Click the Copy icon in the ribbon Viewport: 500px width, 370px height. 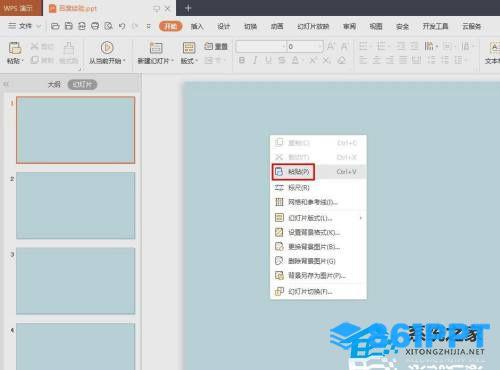tap(34, 60)
